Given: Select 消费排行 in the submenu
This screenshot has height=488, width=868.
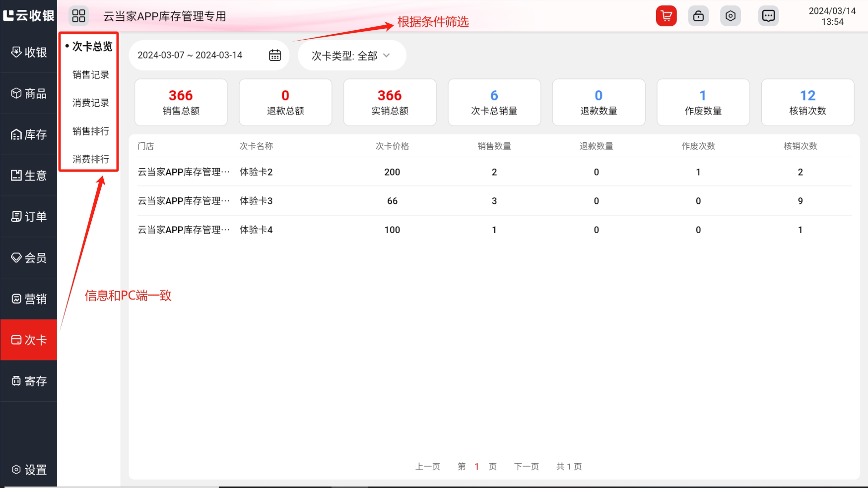Looking at the screenshot, I should (90, 159).
